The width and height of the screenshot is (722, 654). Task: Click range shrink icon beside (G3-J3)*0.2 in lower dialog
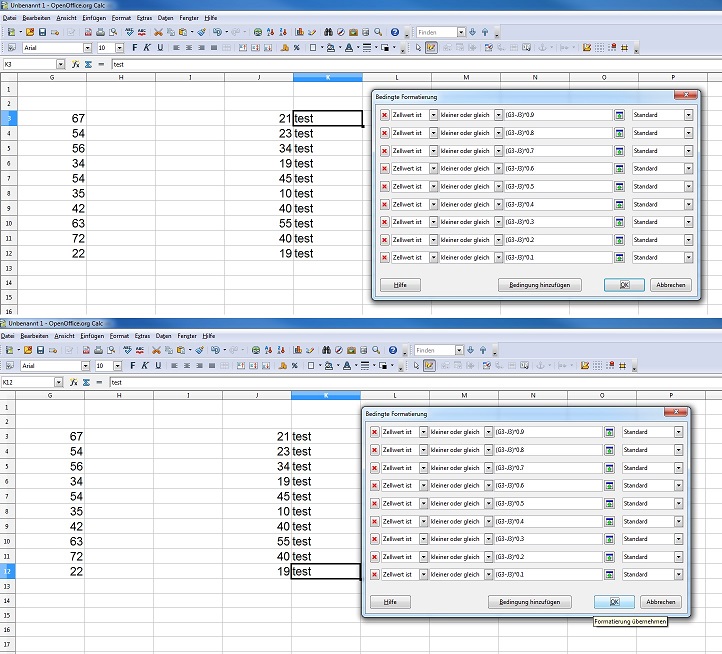[x=609, y=557]
